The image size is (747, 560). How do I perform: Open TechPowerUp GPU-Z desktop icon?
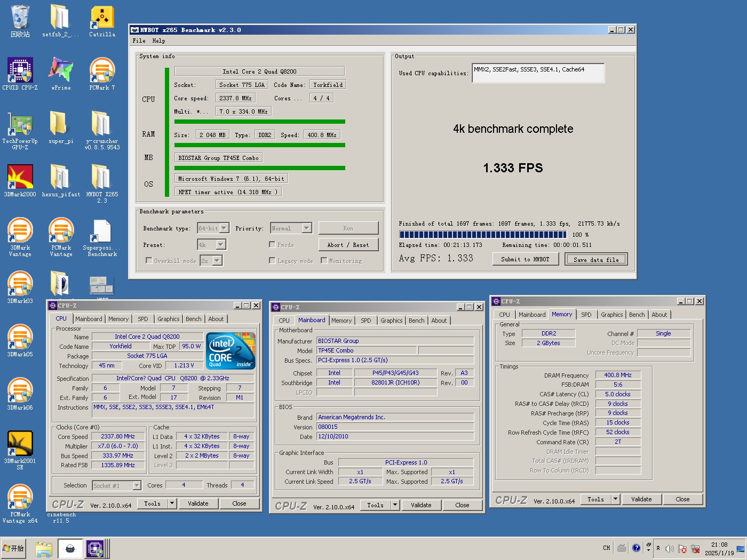(20, 131)
